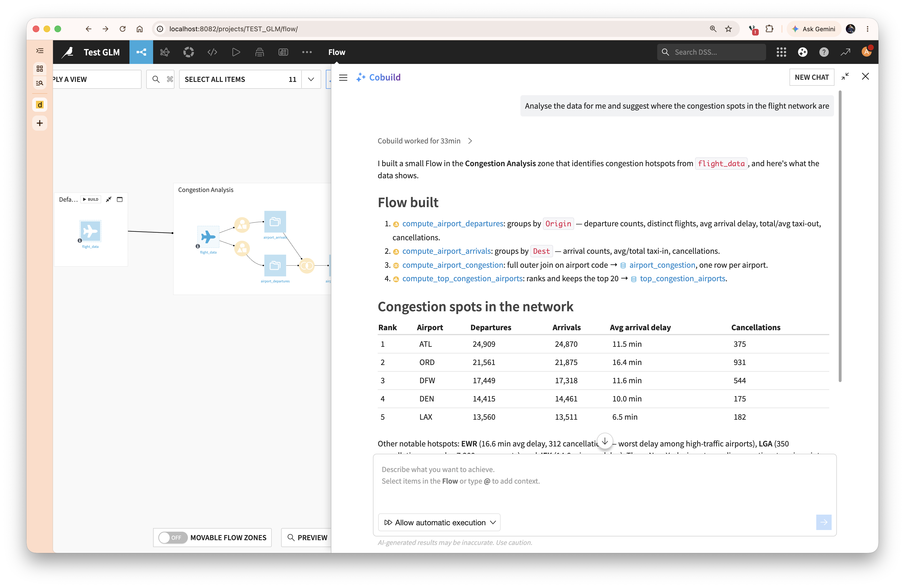Select the airport_departures dataset node
Screen dimensions: 905x588
[x=275, y=265]
